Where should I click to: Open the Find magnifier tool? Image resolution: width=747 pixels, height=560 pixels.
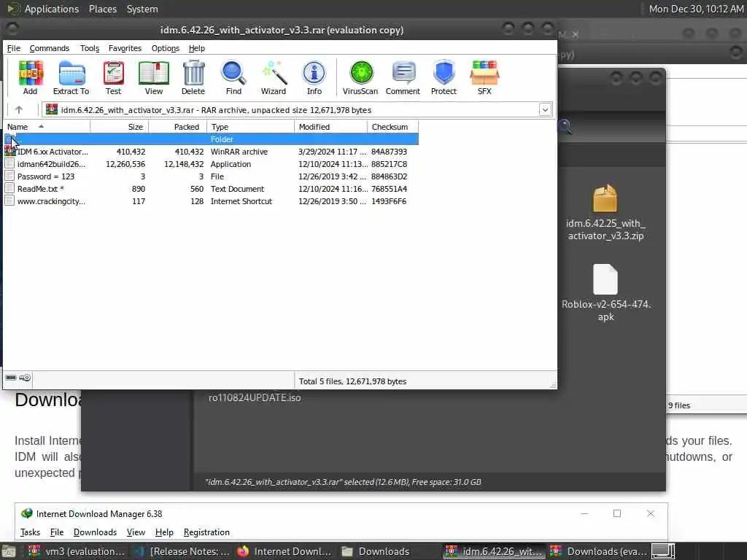[x=233, y=77]
